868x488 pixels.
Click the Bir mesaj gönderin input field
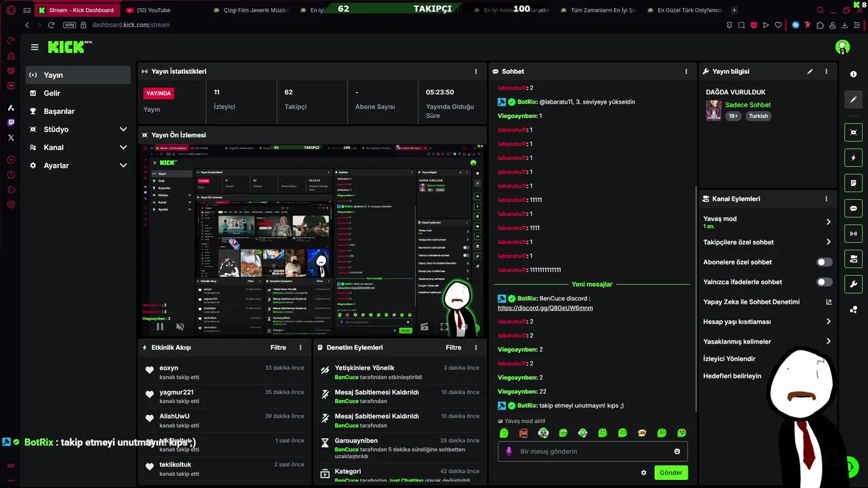[592, 451]
